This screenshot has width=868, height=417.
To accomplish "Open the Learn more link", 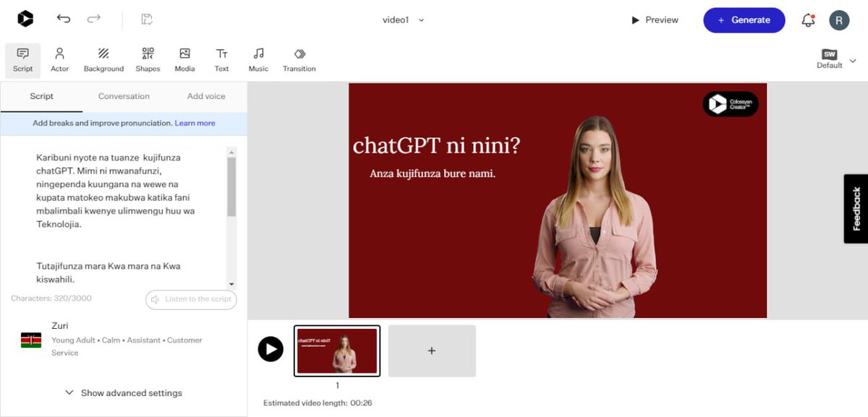I will [195, 123].
